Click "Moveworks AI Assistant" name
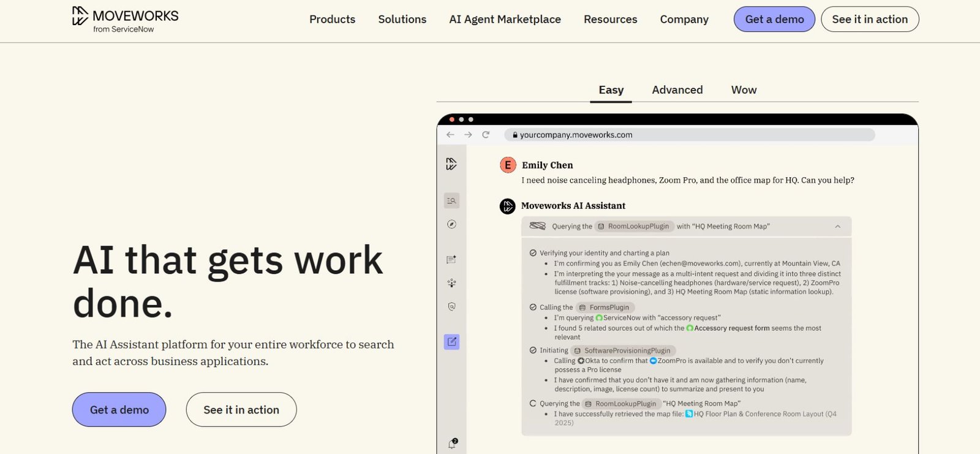980x454 pixels. coord(573,206)
